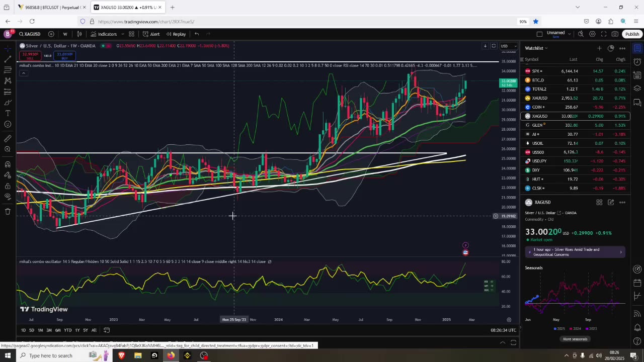The height and width of the screenshot is (362, 644).
Task: Edit XAGUSD symbol note icon
Action: [x=611, y=202]
